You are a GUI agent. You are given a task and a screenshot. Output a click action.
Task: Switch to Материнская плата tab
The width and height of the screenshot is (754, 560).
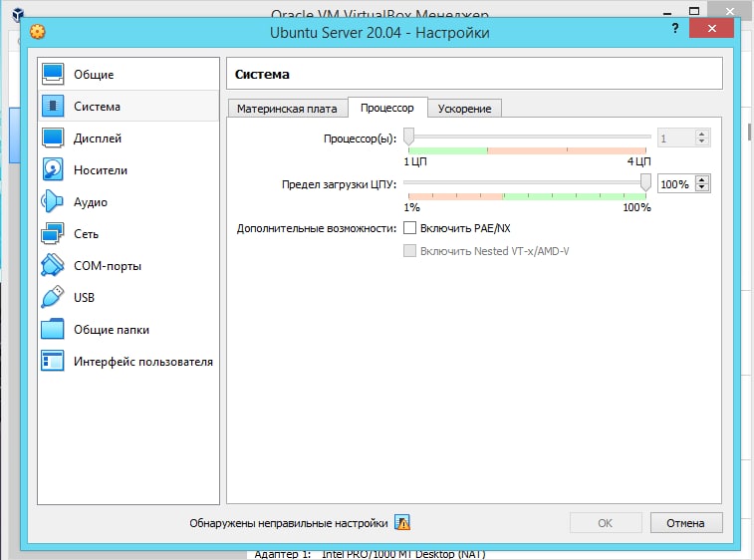(x=287, y=109)
